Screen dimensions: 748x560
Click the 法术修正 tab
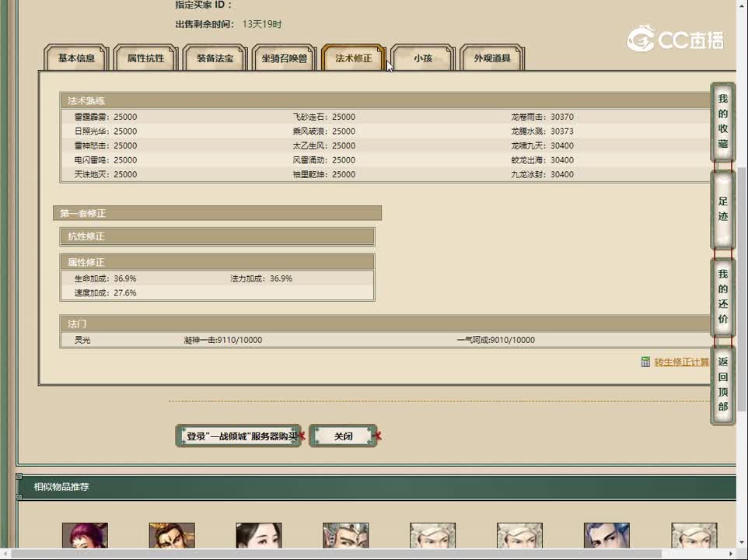pyautogui.click(x=353, y=58)
